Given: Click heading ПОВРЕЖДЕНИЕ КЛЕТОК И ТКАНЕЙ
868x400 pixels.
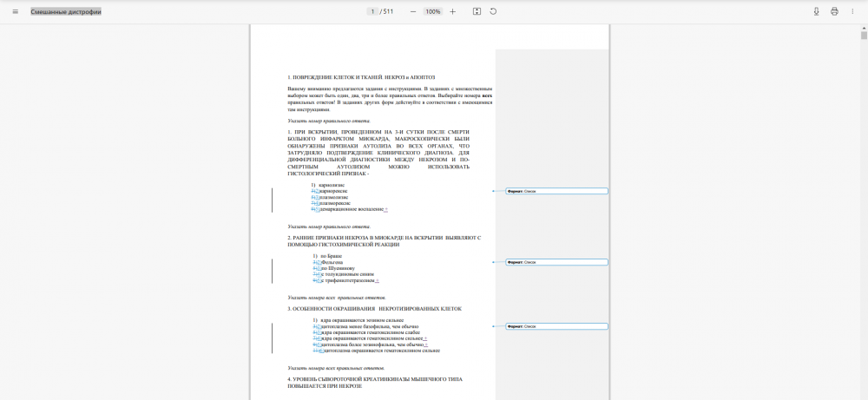Looking at the screenshot, I should pyautogui.click(x=360, y=76).
